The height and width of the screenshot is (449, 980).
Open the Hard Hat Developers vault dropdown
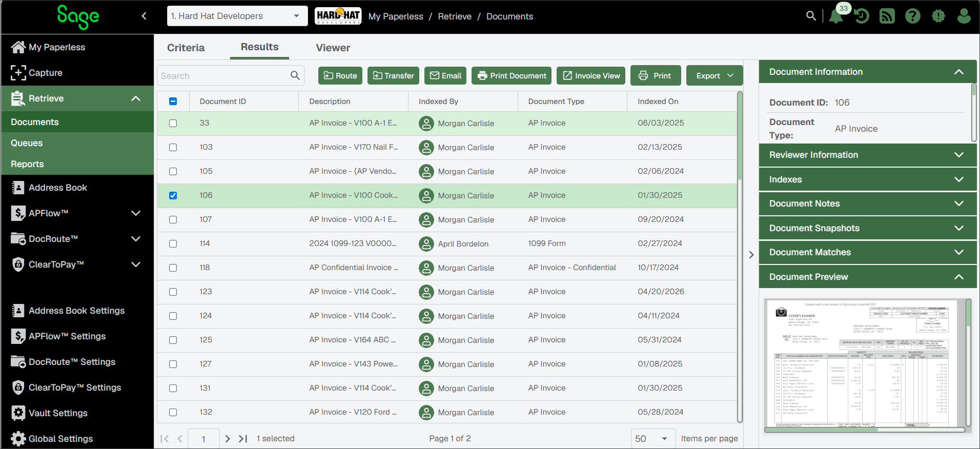pyautogui.click(x=237, y=16)
